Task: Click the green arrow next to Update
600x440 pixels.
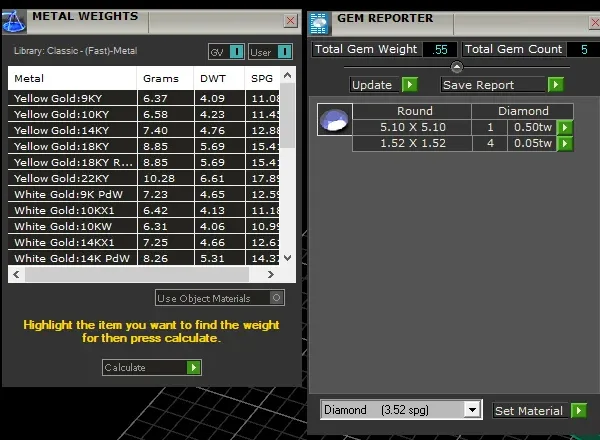Action: point(410,85)
